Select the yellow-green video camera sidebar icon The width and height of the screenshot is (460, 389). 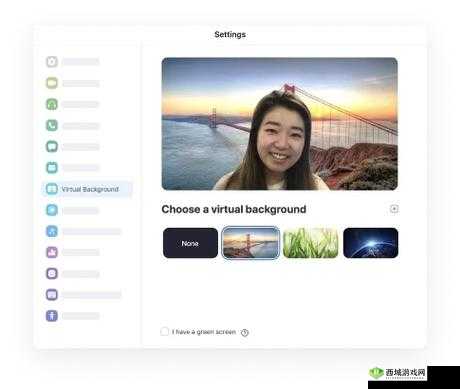(52, 83)
